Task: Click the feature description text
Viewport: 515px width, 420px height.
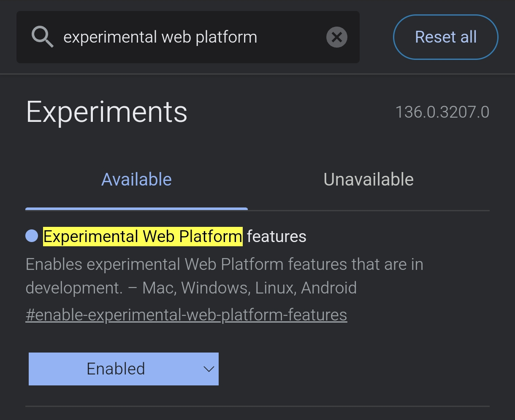Action: 225,276
